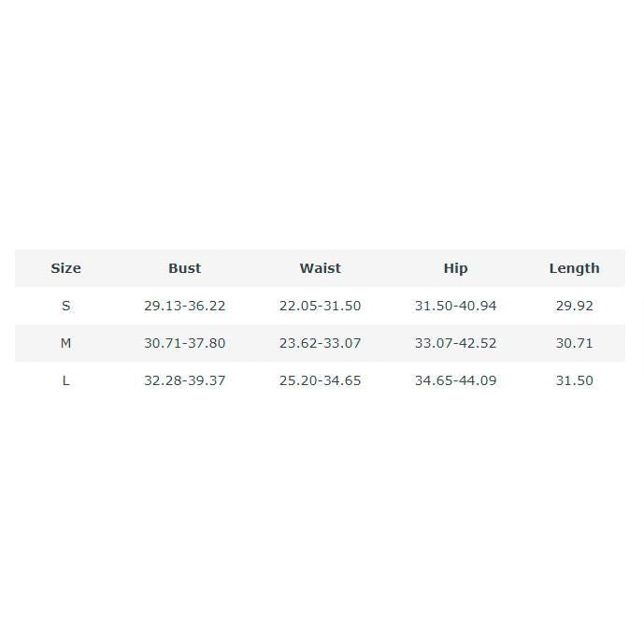The height and width of the screenshot is (644, 644).
Task: Click bust value 32.28-39.37
Action: click(184, 380)
